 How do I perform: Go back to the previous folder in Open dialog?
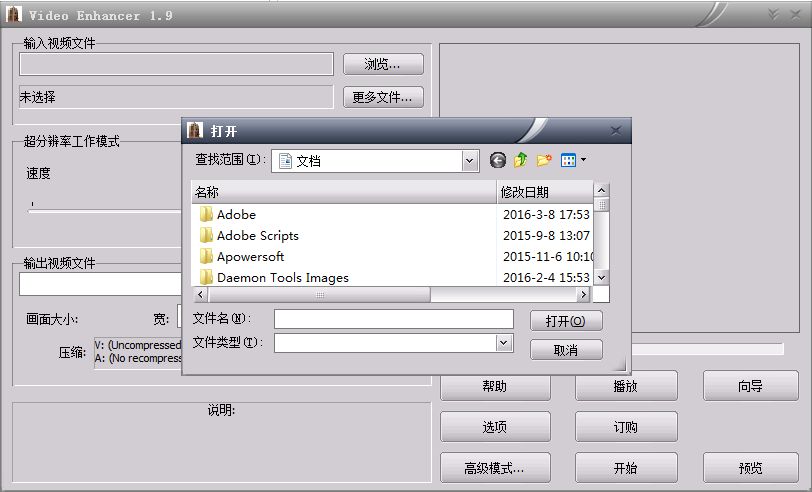[x=498, y=161]
